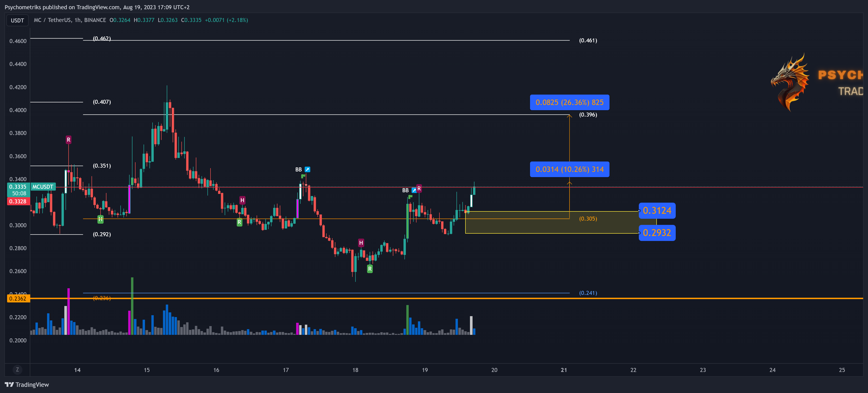Screen dimensions: 868x393
Task: Click the green R marker near 0.26
Action: pos(370,269)
